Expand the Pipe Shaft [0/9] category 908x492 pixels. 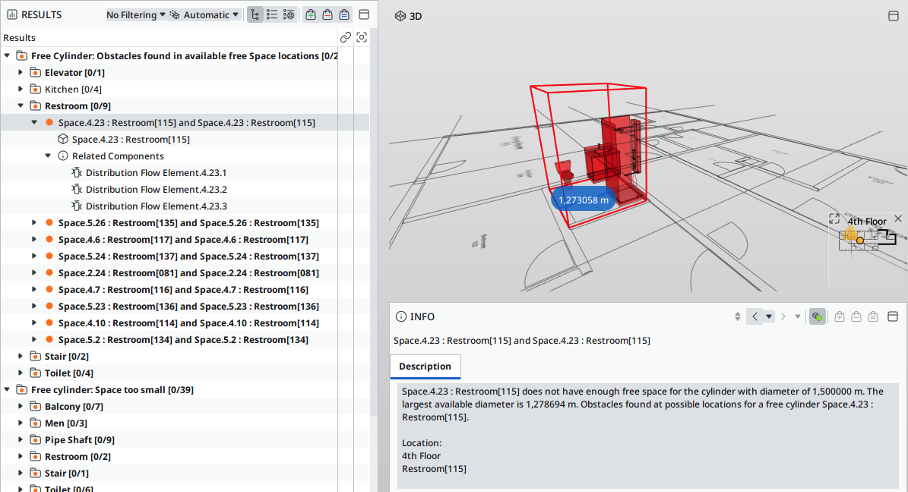[20, 440]
